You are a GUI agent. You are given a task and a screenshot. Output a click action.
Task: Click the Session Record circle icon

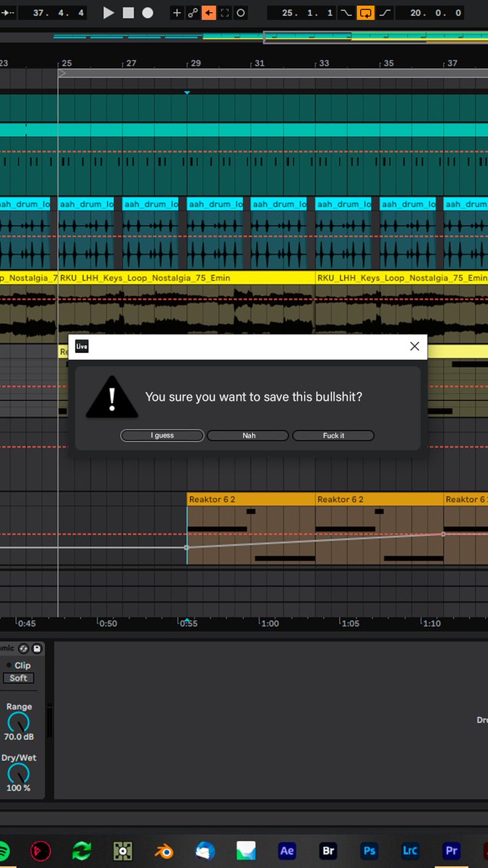(x=241, y=13)
